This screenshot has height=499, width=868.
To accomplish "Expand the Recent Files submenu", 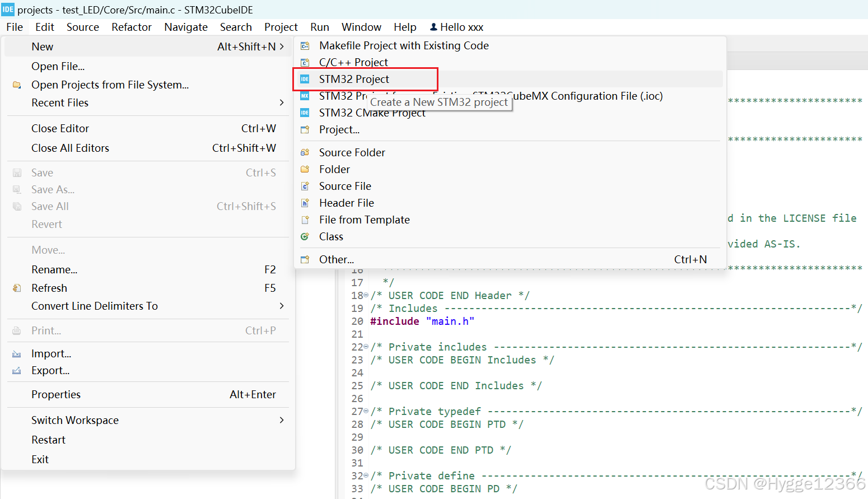I will [282, 102].
